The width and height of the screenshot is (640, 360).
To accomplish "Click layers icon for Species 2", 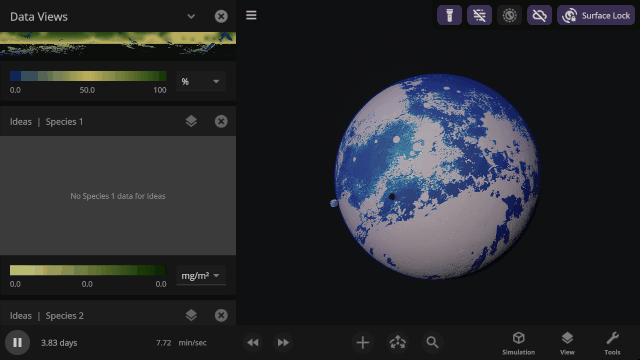I will tap(191, 315).
